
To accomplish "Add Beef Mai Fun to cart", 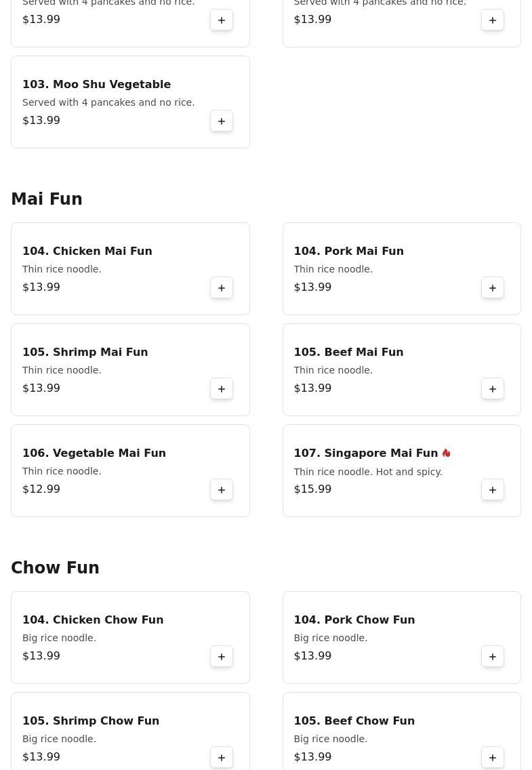I will pyautogui.click(x=493, y=388).
